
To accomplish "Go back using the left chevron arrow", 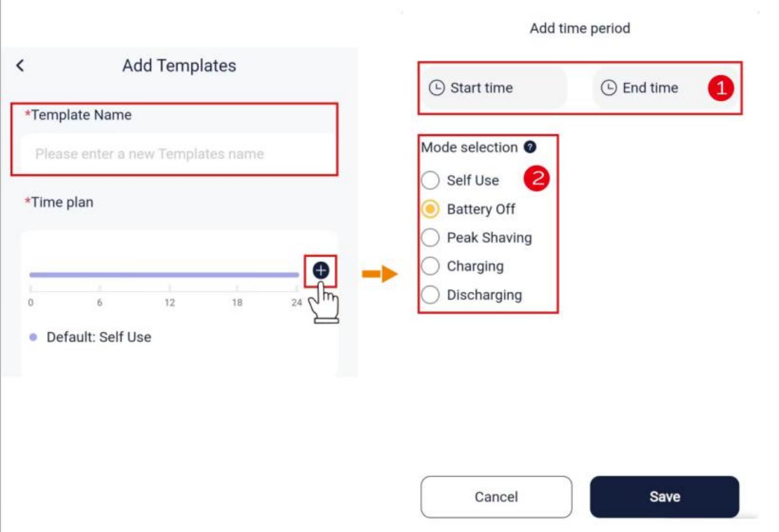I will (x=20, y=66).
